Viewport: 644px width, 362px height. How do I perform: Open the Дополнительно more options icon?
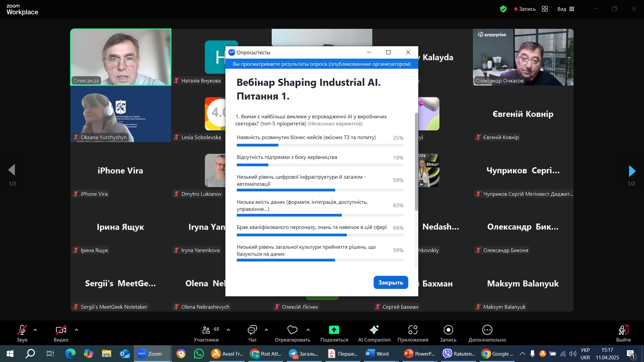pyautogui.click(x=487, y=330)
